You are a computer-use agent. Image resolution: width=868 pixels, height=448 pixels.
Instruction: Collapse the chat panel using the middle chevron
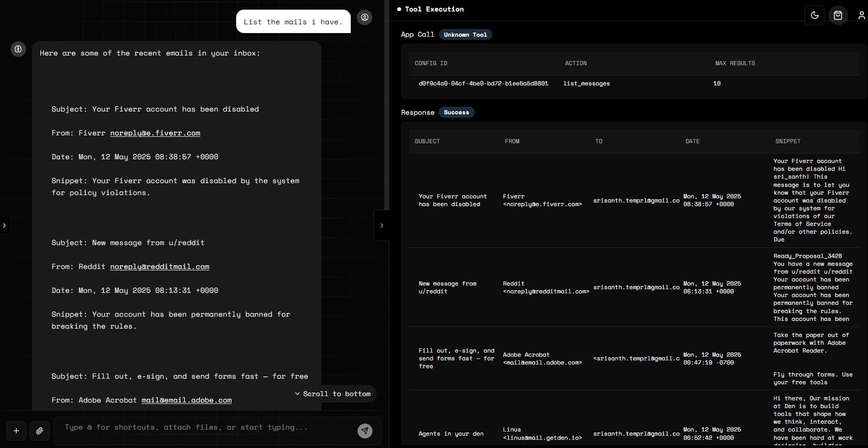(382, 225)
